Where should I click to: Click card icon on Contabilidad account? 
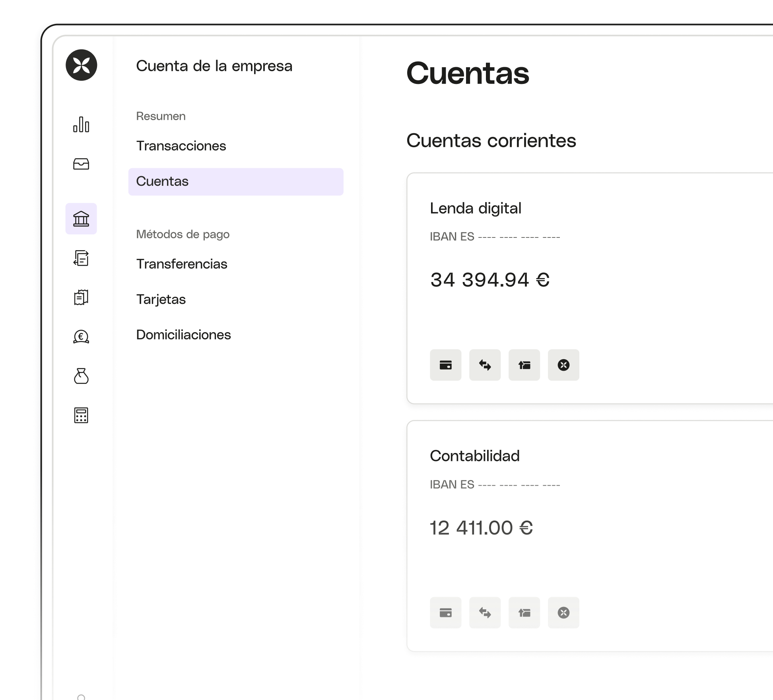click(446, 612)
